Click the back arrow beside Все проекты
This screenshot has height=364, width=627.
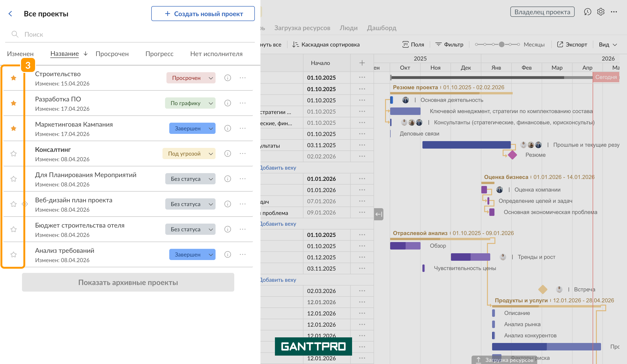[10, 14]
